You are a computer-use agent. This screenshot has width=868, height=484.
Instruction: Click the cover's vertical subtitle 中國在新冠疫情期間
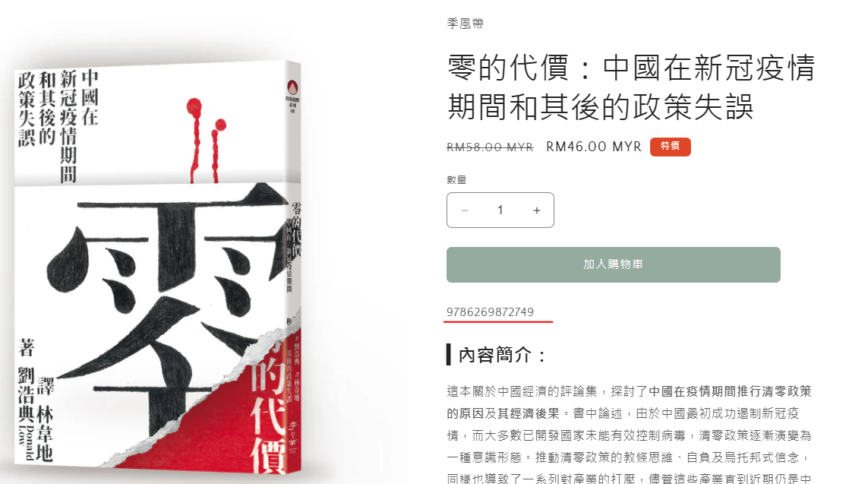pyautogui.click(x=79, y=126)
